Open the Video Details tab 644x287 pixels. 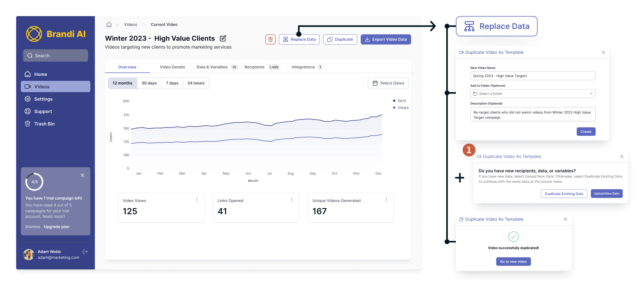coord(172,67)
